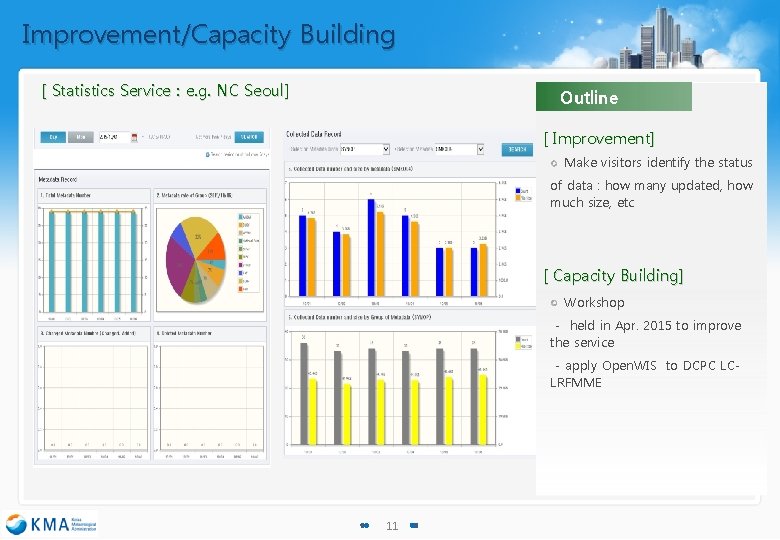
Task: Click 'Improvement/Capacity Building' slide title
Action: click(x=209, y=35)
